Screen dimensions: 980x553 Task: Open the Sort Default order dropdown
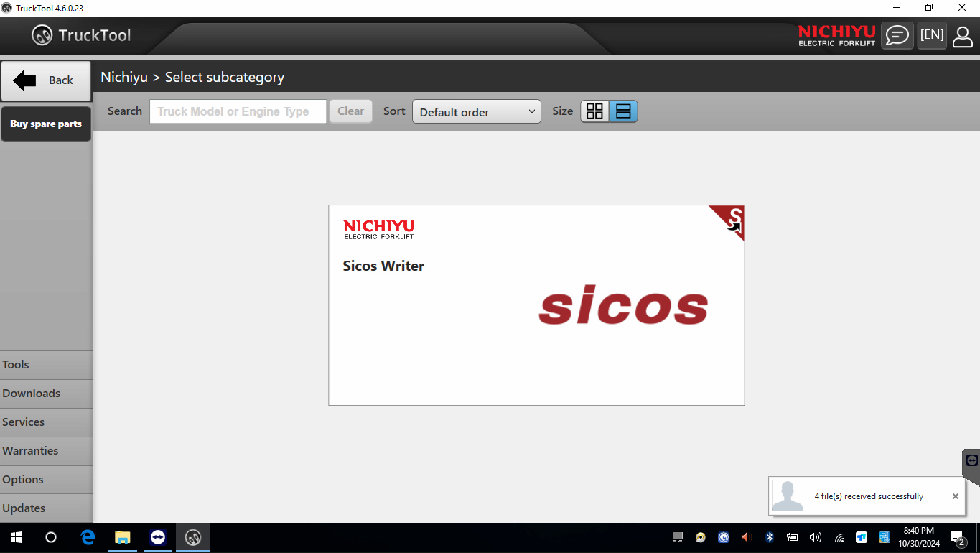click(x=476, y=111)
